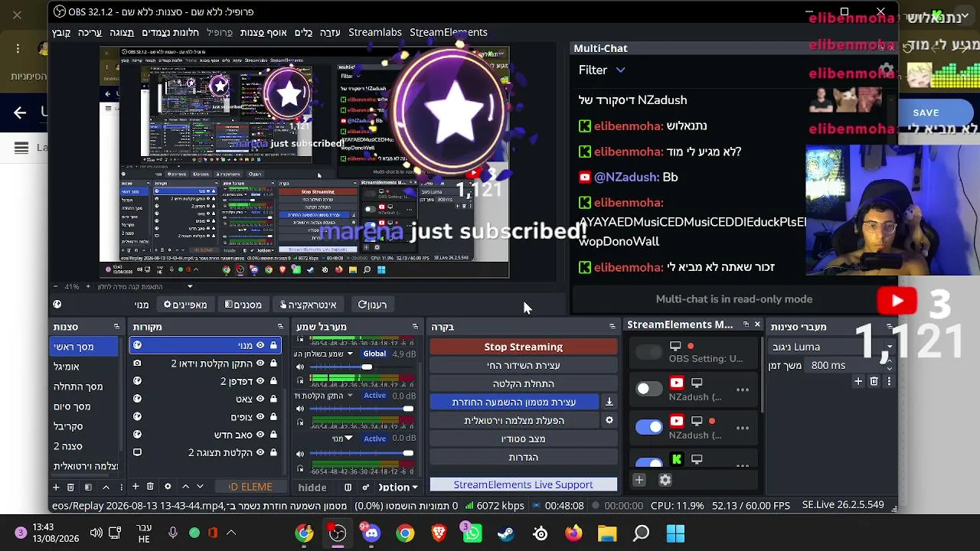Click StreamElements Live Support link
Screen dimensions: 980x551
coord(523,484)
